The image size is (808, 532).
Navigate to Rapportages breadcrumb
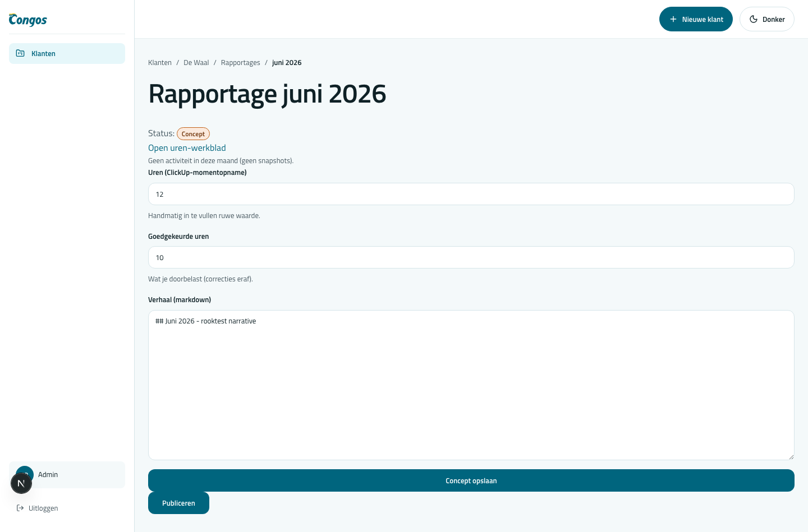point(241,63)
